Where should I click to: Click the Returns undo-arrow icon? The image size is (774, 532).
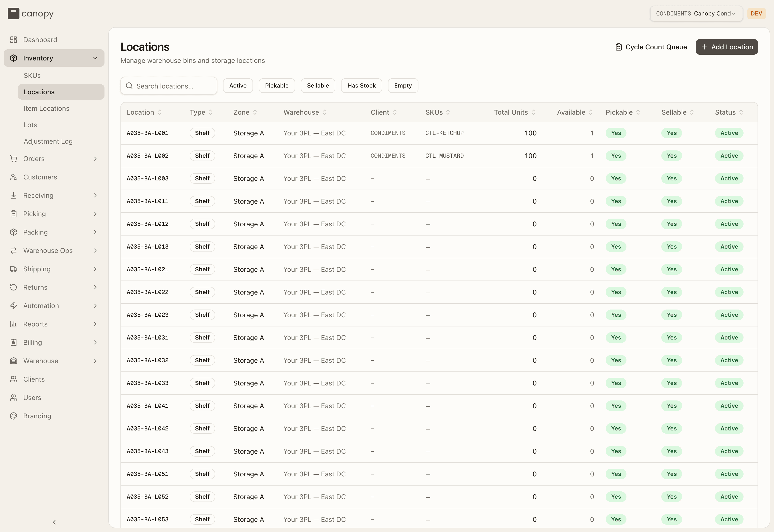pyautogui.click(x=13, y=287)
